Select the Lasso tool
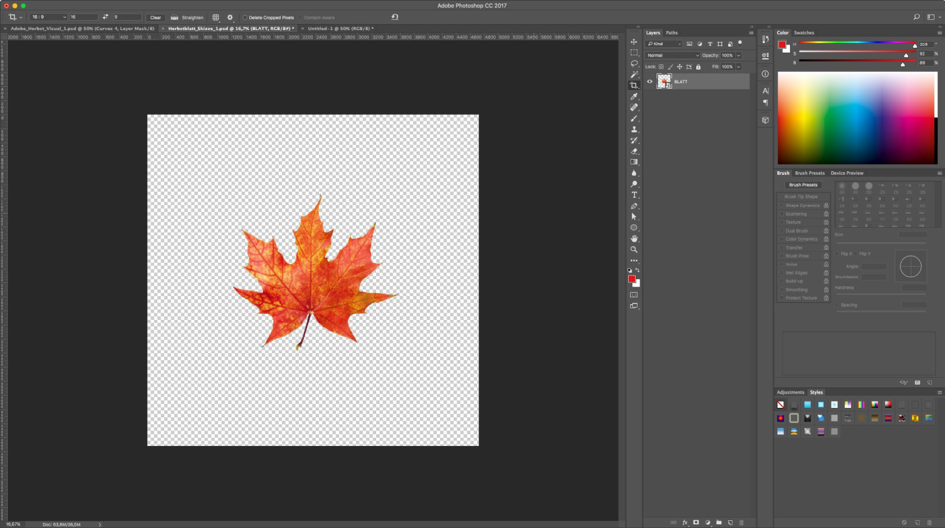945x528 pixels. click(x=634, y=64)
